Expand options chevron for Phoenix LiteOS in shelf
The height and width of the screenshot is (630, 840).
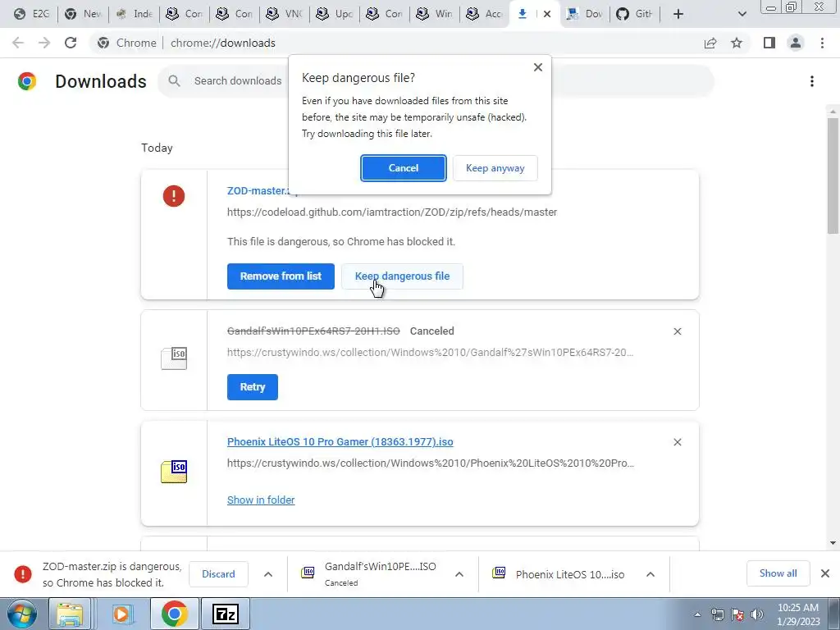651,574
